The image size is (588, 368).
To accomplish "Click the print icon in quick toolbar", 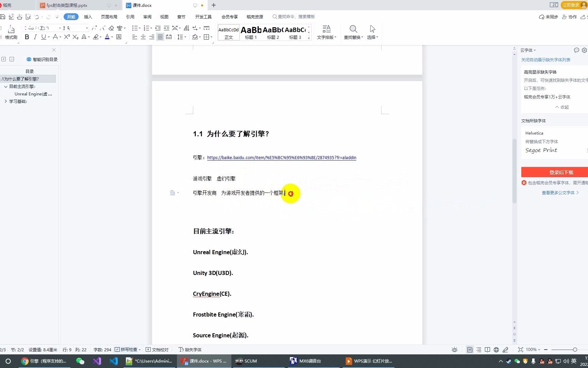I will coord(20,17).
